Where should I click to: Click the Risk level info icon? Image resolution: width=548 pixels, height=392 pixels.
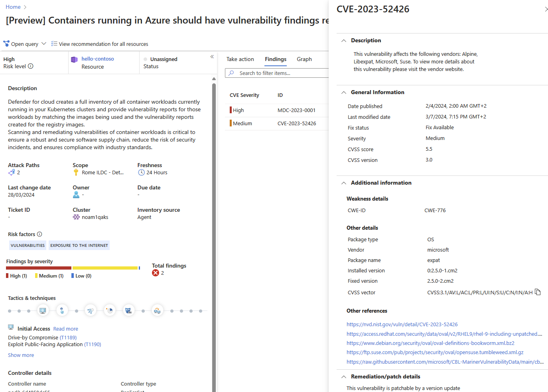pyautogui.click(x=31, y=66)
